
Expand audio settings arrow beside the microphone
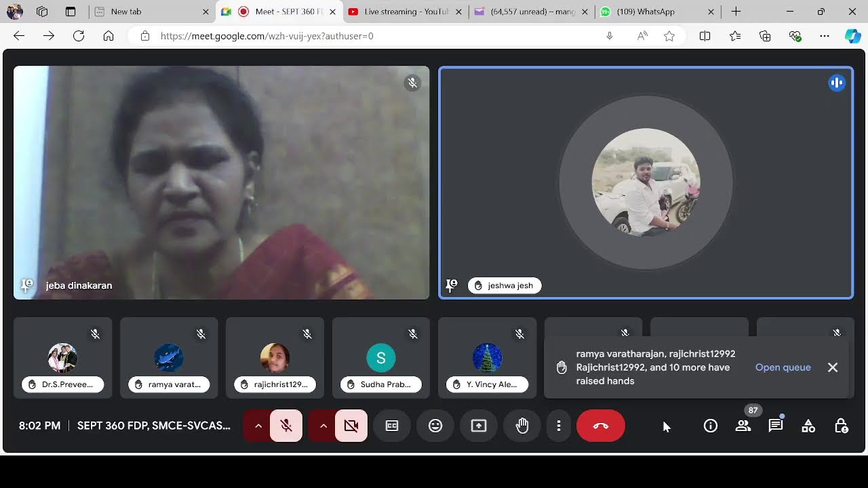(258, 426)
